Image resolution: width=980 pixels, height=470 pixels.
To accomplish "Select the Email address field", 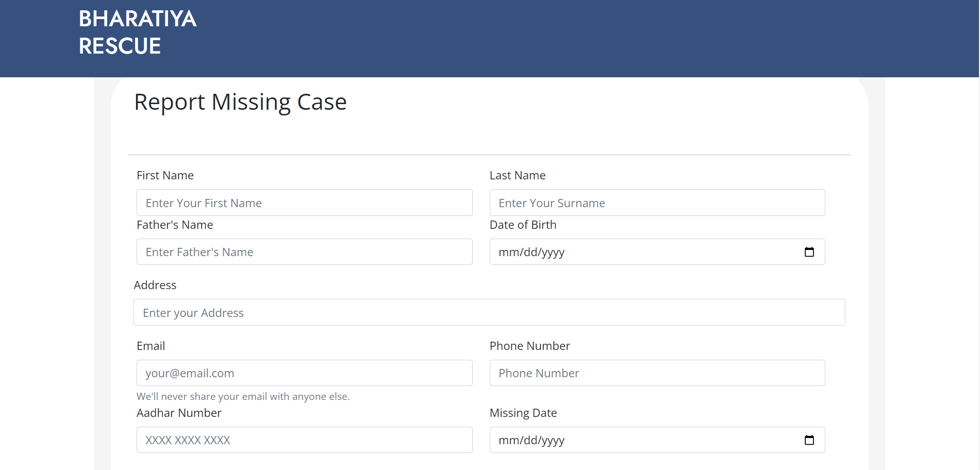I will click(304, 373).
